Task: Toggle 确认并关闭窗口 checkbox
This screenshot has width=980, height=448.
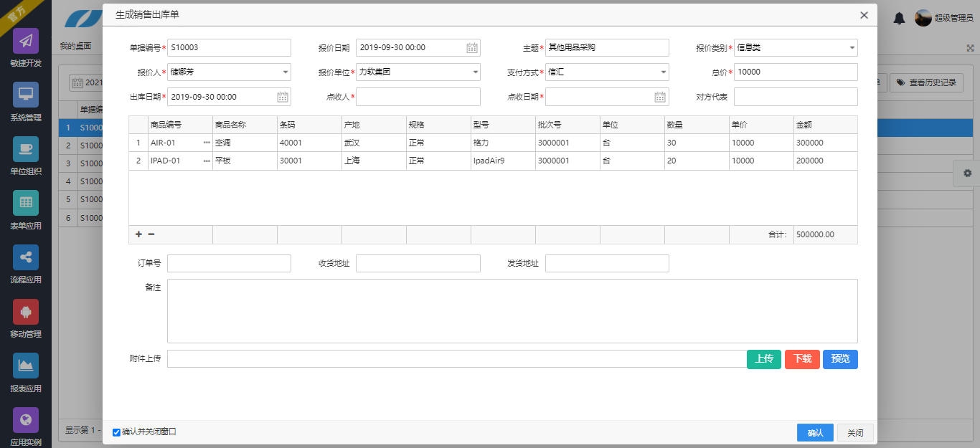Action: 116,432
